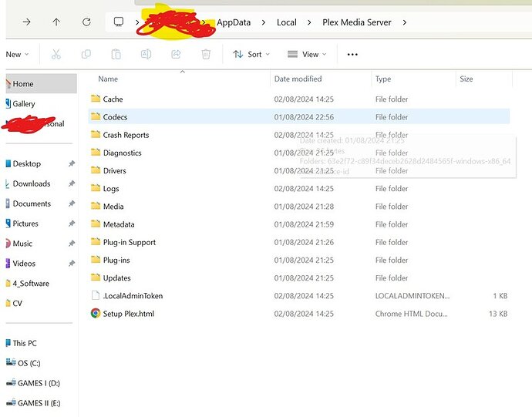Sort by Date modified column header
Viewport: 532px width, 417px height.
click(298, 79)
